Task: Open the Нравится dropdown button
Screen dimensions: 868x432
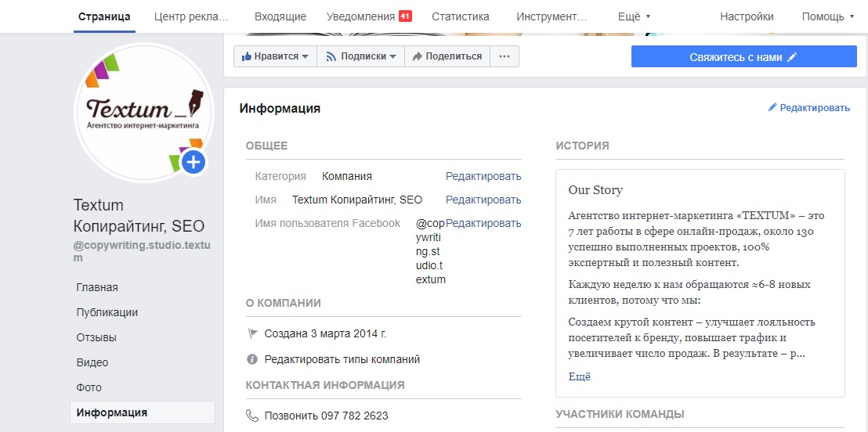Action: coord(275,56)
